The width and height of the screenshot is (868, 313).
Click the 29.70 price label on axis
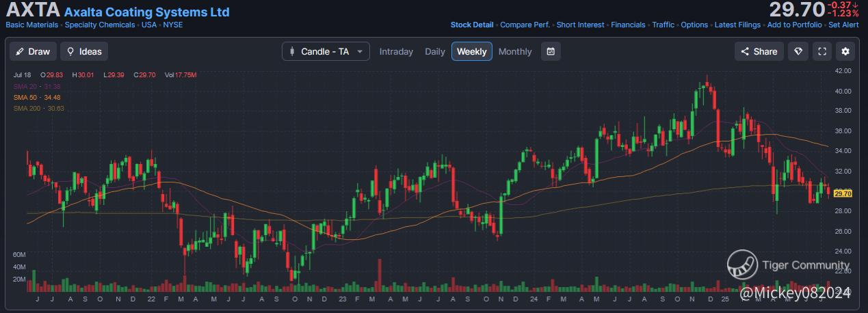click(843, 193)
